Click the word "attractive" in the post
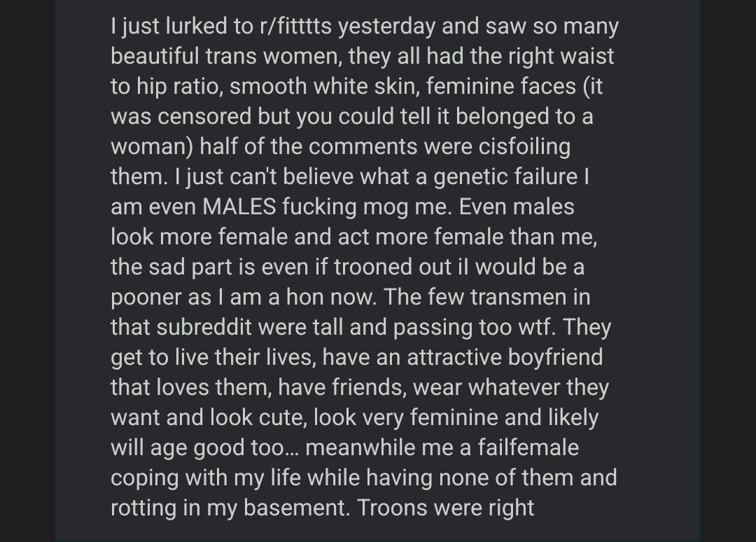 click(451, 357)
